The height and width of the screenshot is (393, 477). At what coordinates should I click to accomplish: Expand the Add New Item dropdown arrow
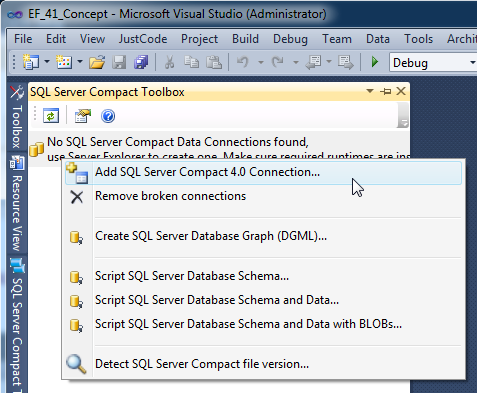click(x=80, y=62)
